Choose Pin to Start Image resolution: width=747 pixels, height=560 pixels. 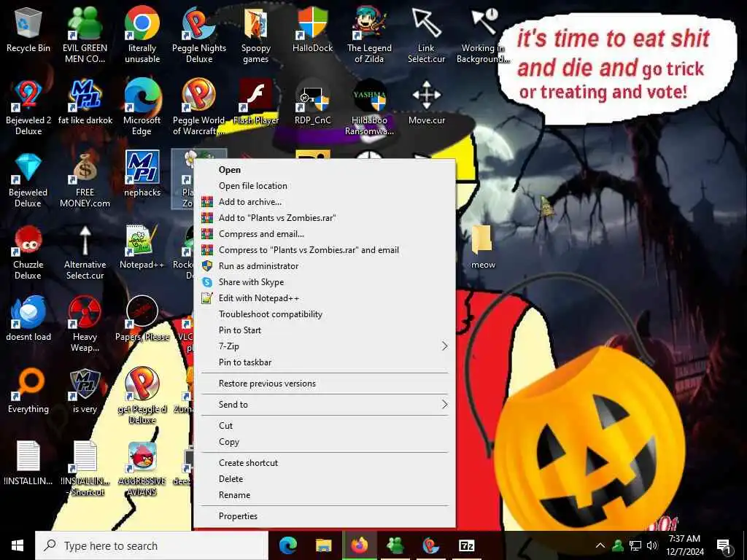tap(325, 330)
